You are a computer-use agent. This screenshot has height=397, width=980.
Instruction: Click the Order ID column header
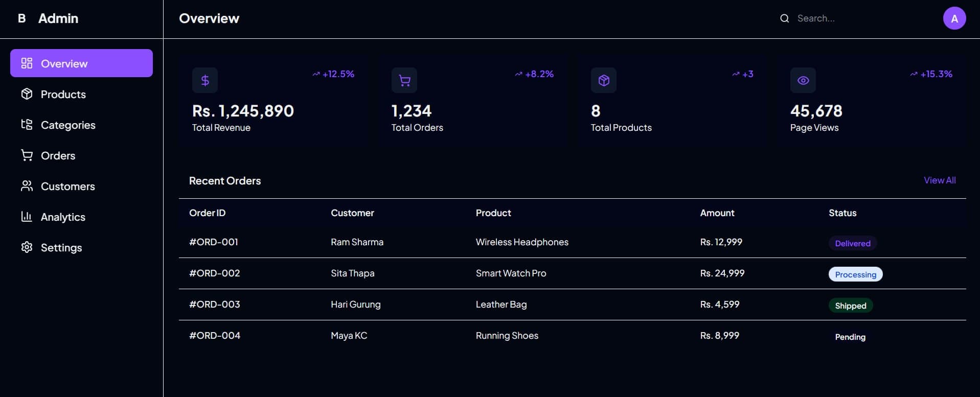click(207, 213)
